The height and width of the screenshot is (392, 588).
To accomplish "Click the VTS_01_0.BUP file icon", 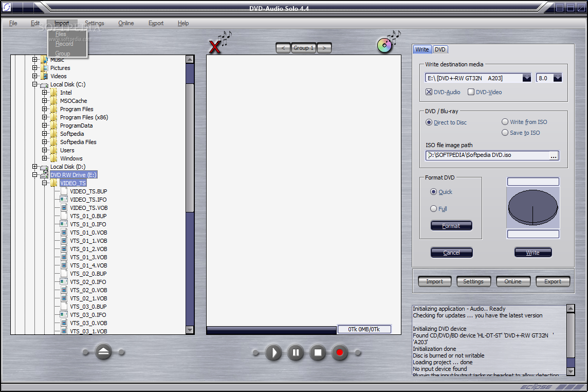I will (64, 216).
